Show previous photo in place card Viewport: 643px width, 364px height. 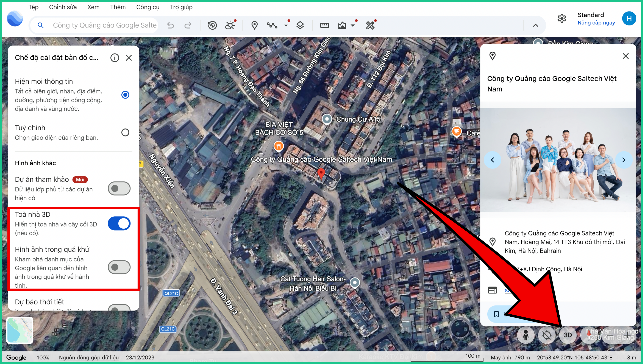tap(492, 160)
